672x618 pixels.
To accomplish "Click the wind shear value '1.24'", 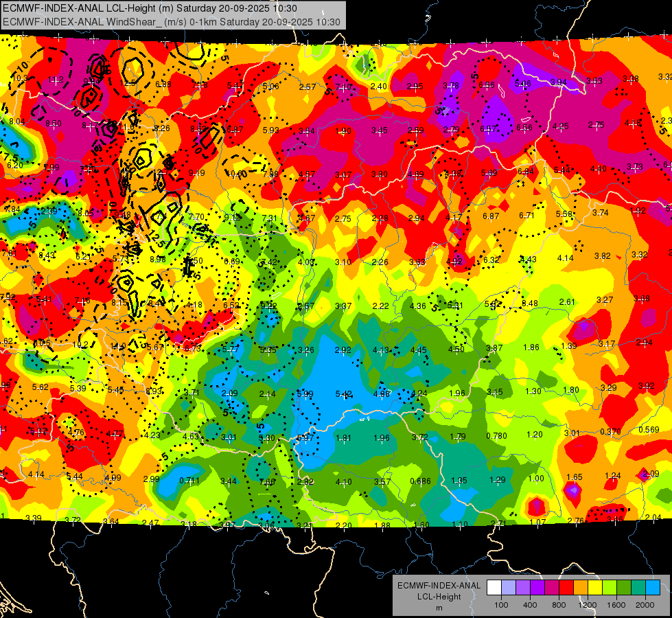I will click(612, 475).
